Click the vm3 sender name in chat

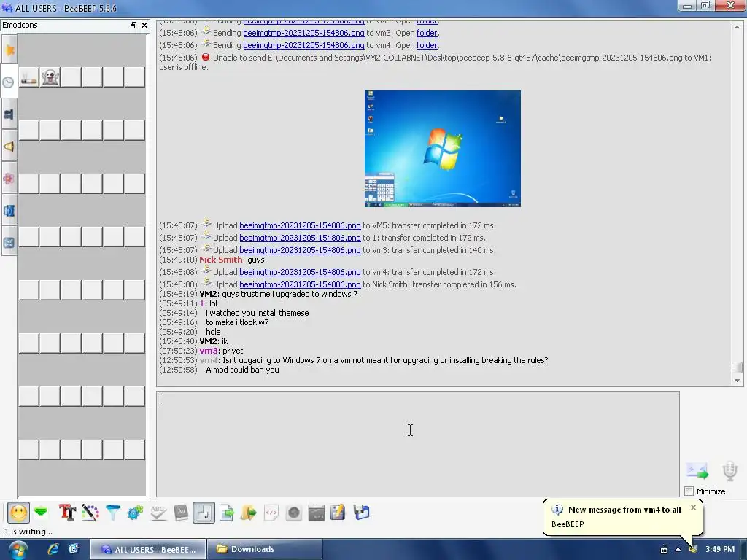[x=209, y=351]
